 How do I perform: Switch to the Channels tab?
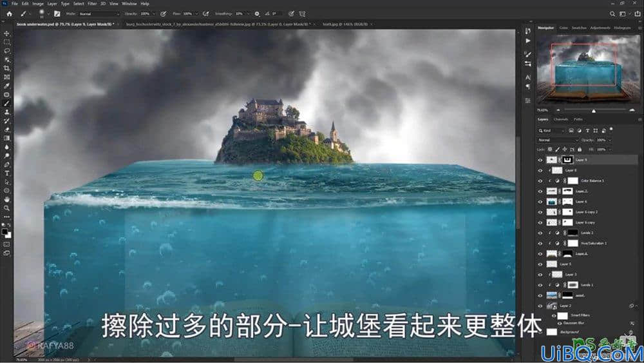click(x=561, y=119)
